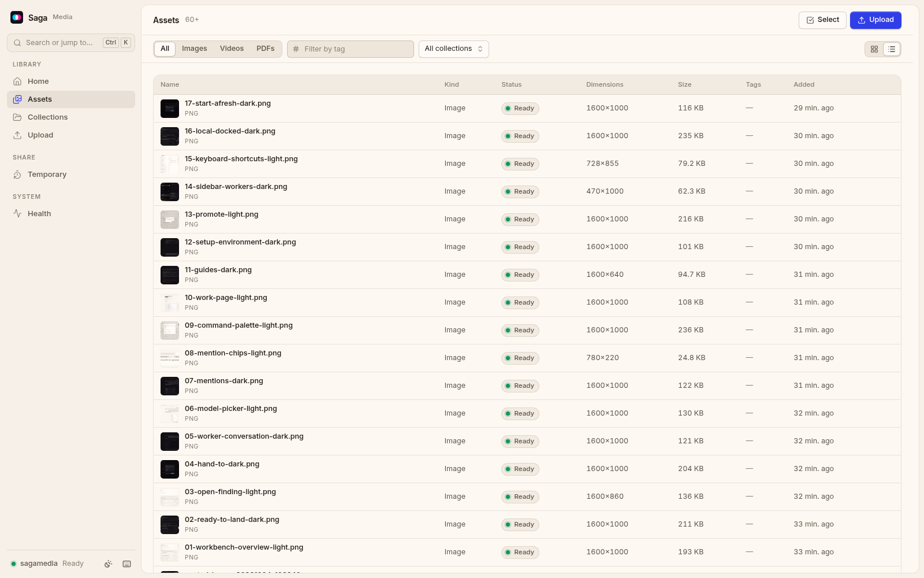Click the Name column header
The height and width of the screenshot is (578, 924).
(x=170, y=85)
